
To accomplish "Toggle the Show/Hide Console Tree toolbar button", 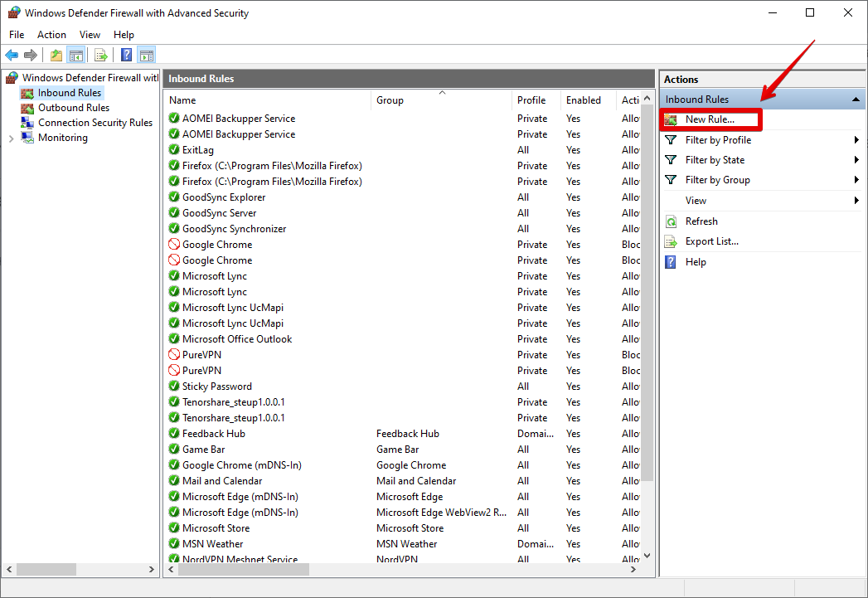I will [75, 56].
